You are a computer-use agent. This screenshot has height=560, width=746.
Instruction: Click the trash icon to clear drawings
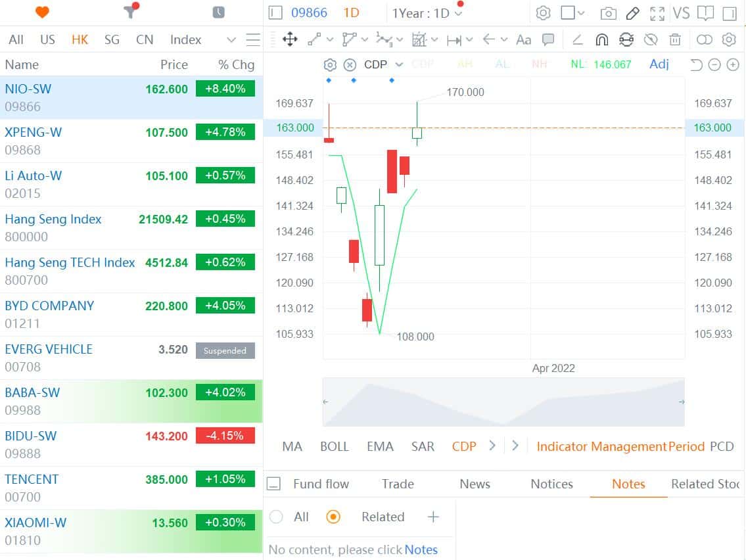click(x=674, y=39)
